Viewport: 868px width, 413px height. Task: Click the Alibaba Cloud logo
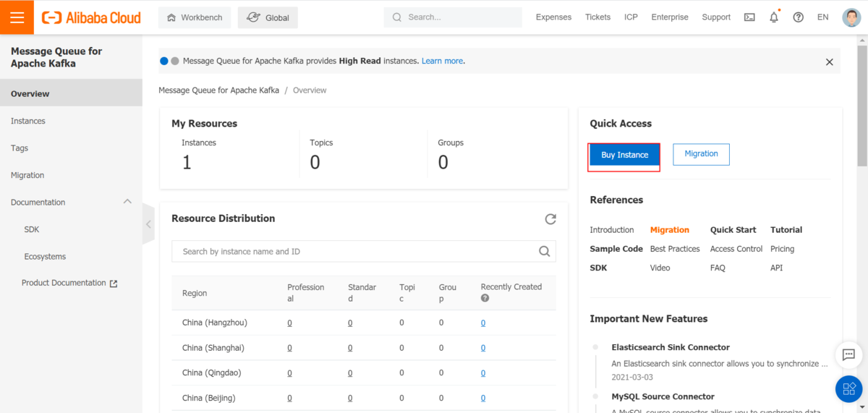91,17
